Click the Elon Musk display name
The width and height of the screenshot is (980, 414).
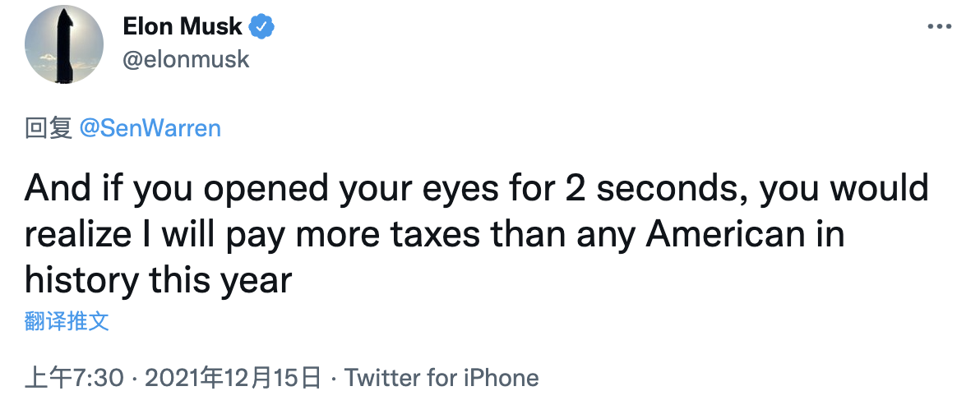click(183, 27)
